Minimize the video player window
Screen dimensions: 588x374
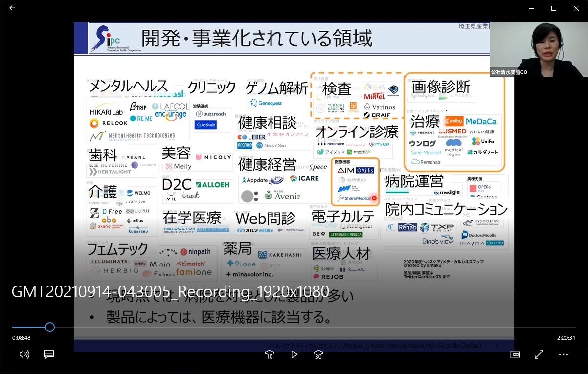531,8
